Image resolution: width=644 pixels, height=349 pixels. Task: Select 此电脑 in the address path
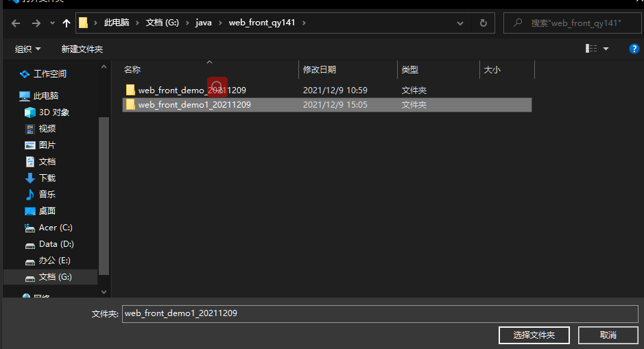(116, 23)
